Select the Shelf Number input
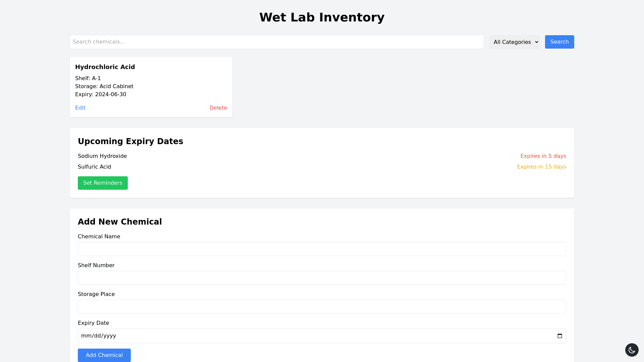 322,278
